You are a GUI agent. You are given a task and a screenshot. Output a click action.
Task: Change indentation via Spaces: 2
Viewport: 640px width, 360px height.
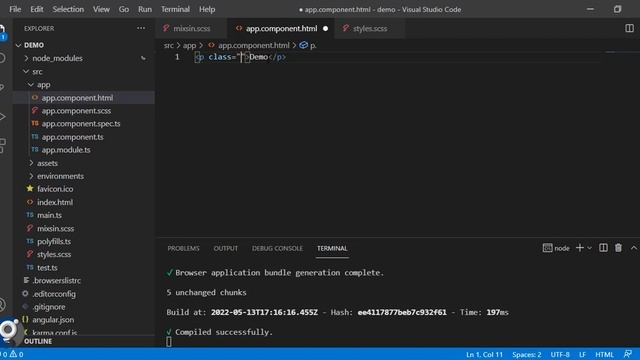527,354
